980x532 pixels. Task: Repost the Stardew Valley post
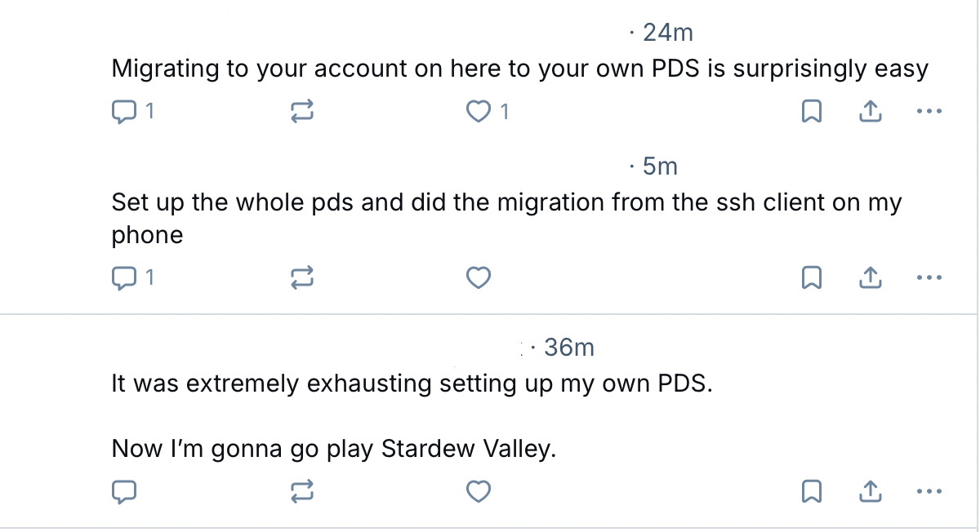coord(302,491)
